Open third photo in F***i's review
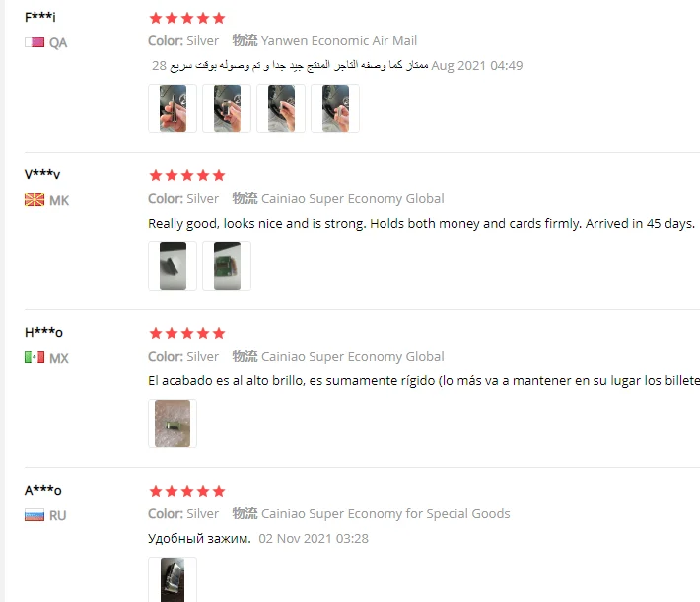Image resolution: width=700 pixels, height=602 pixels. tap(281, 108)
